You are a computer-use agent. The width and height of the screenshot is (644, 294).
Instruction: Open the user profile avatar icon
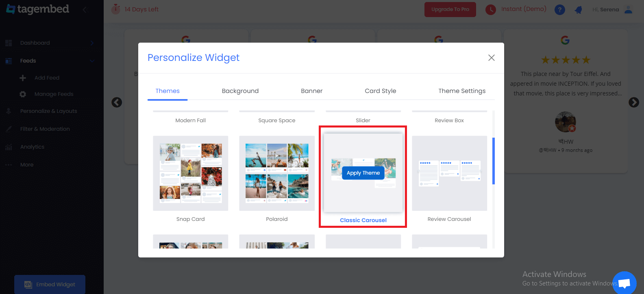click(x=628, y=9)
